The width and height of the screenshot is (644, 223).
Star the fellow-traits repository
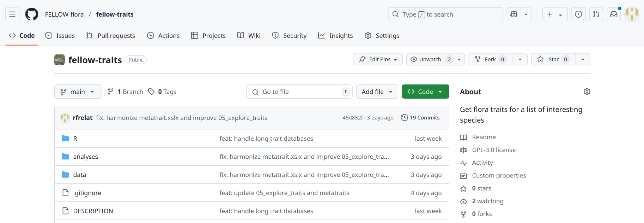[x=553, y=59]
